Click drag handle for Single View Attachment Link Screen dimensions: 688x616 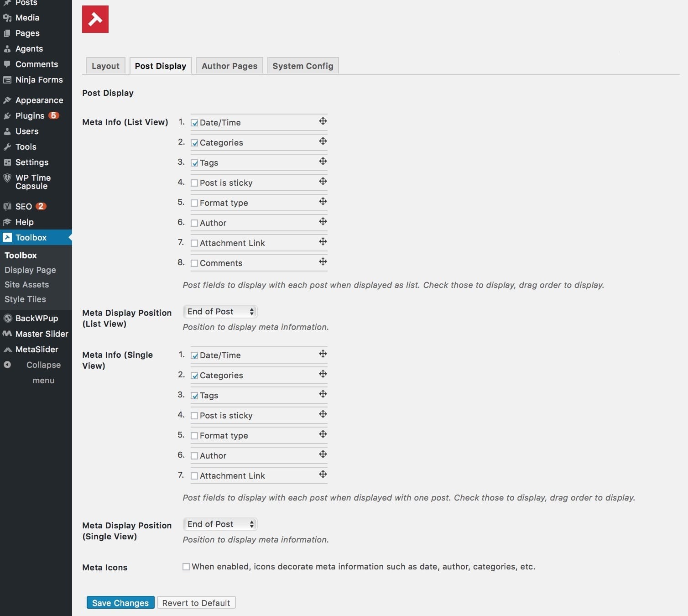(323, 474)
